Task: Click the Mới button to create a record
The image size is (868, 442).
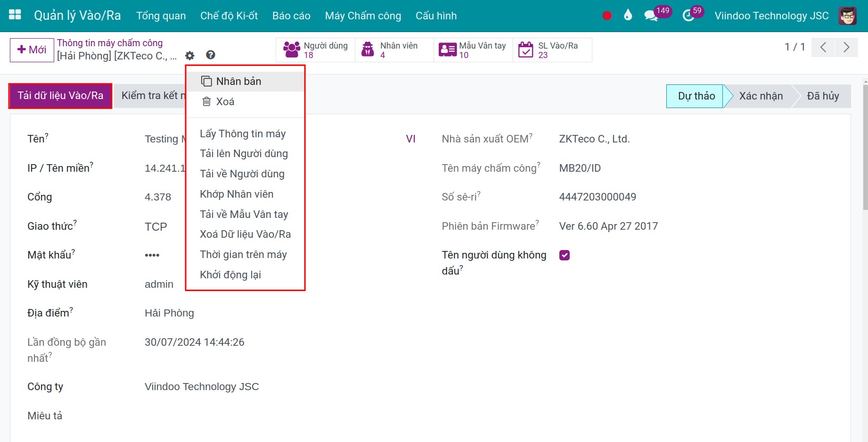Action: pos(32,50)
